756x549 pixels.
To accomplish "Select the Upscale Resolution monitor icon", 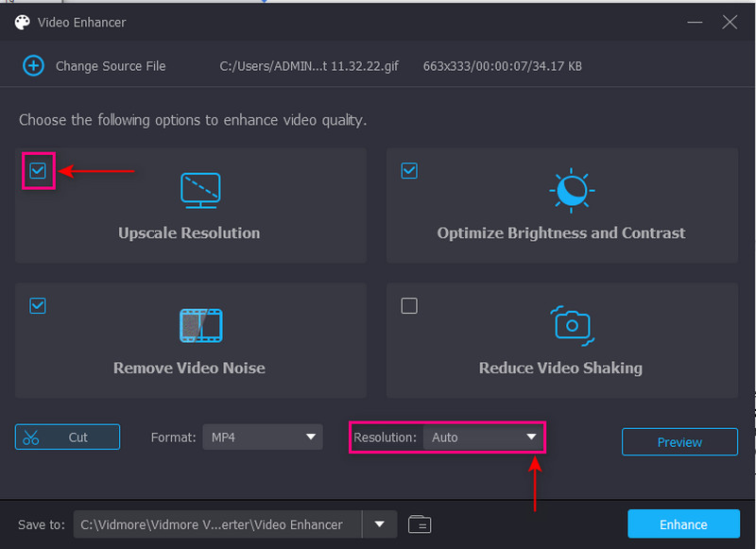I will 199,189.
